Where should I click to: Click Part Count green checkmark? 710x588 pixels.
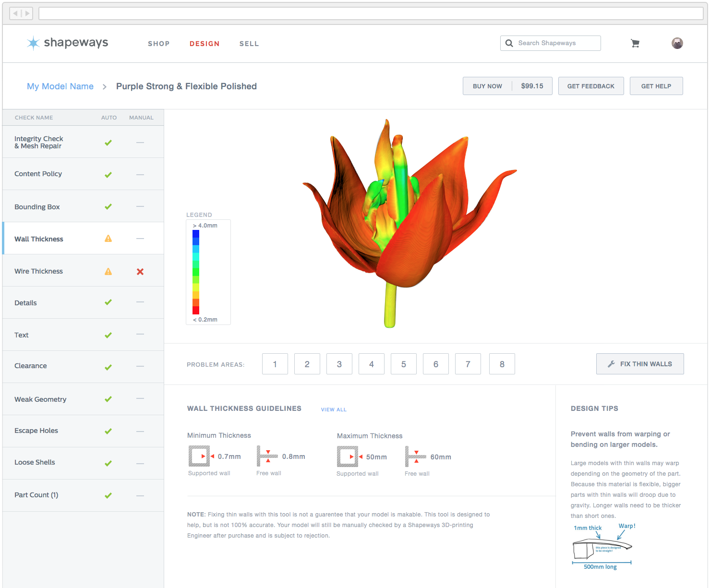(x=108, y=495)
